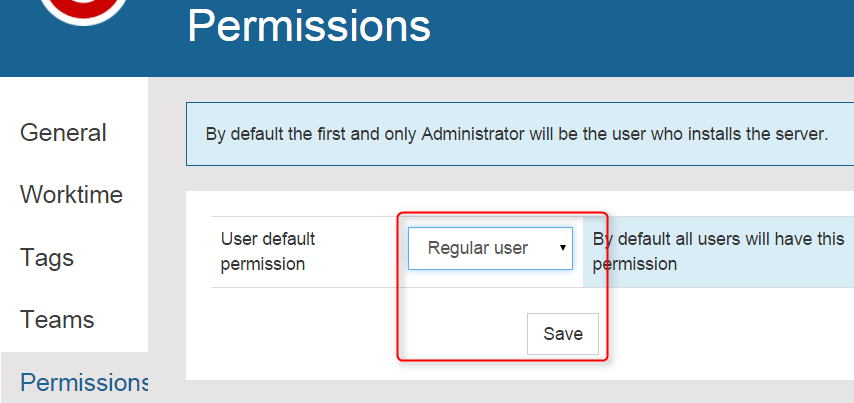Open the Regular user permission dropdown
Screen dimensions: 854x403
coord(490,248)
